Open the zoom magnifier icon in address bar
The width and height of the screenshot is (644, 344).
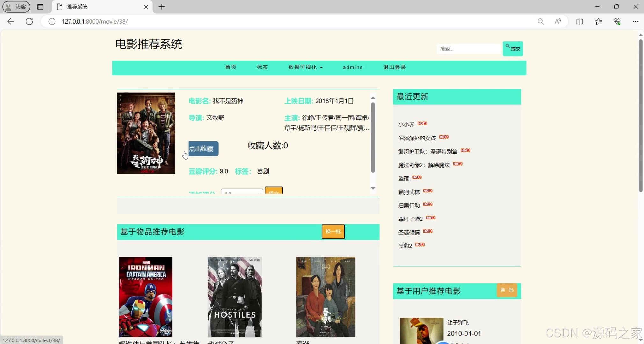pos(541,21)
